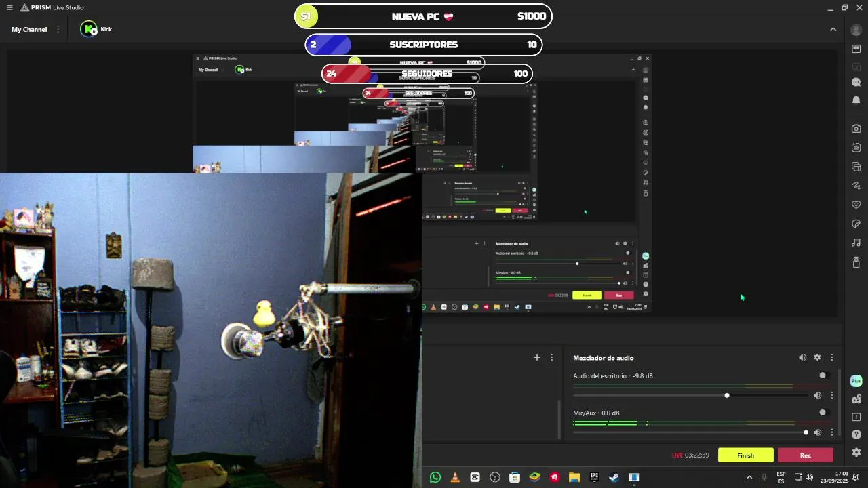Adjust Mic/Aux volume slider

coord(690,432)
